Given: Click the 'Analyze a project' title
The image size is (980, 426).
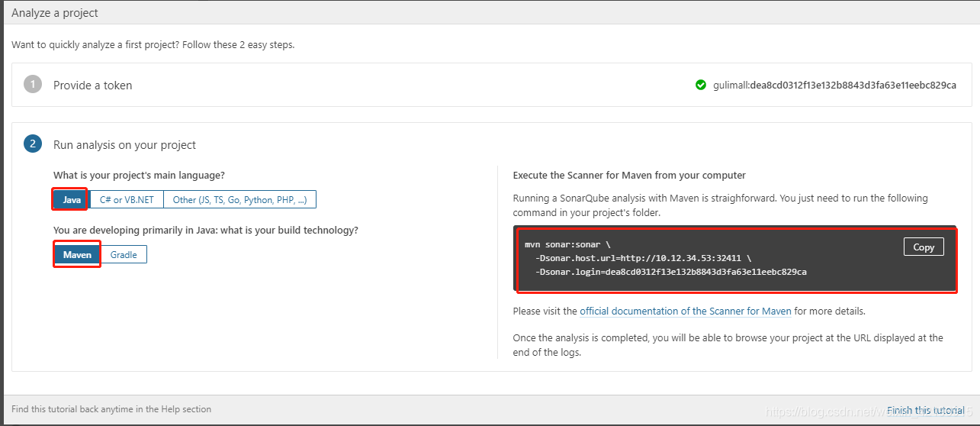Looking at the screenshot, I should [x=55, y=13].
